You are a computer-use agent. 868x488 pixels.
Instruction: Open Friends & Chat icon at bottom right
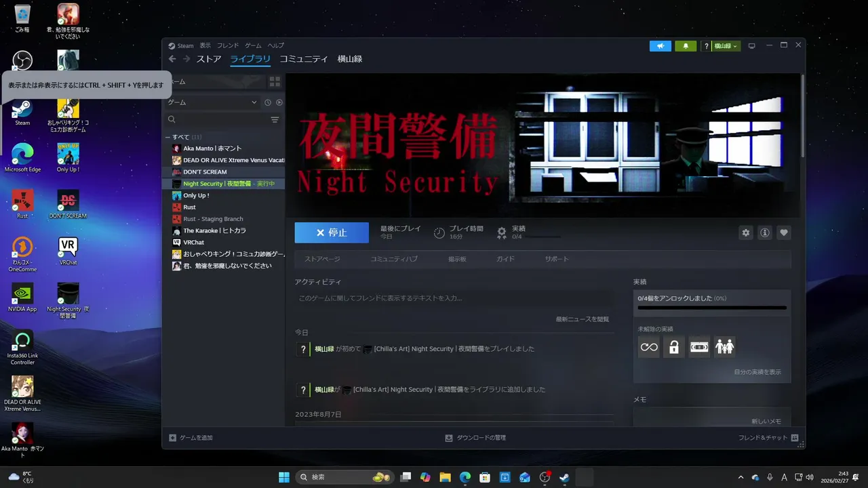pyautogui.click(x=795, y=438)
